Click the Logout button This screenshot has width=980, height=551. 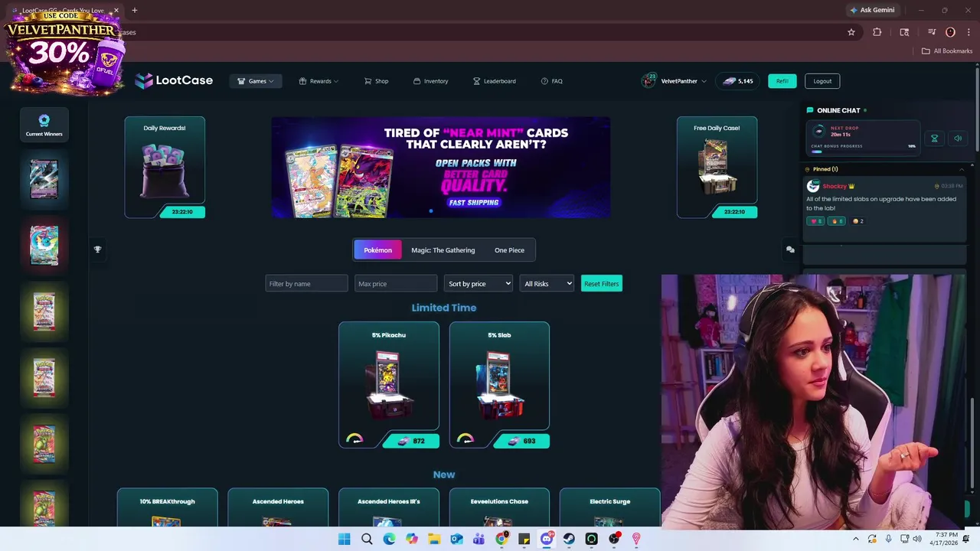(822, 81)
